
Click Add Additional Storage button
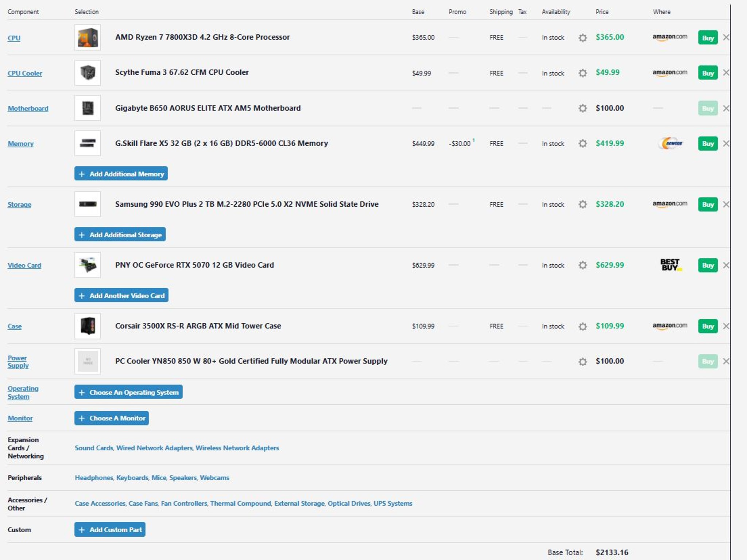pyautogui.click(x=120, y=234)
